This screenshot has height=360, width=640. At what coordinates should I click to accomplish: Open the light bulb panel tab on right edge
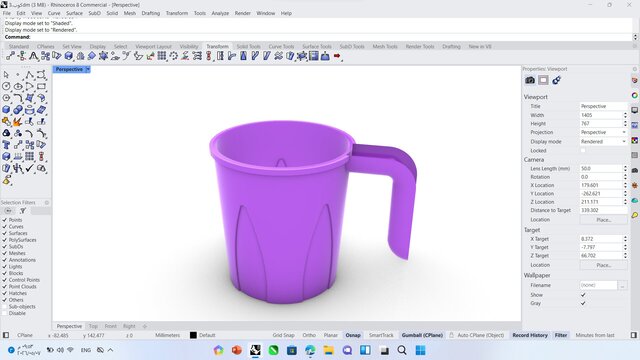635,215
